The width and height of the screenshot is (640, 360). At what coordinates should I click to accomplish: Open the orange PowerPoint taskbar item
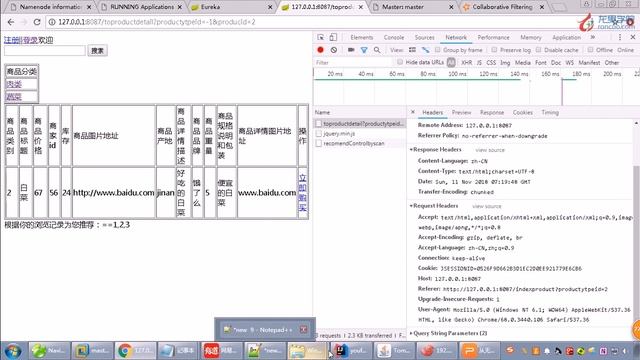(480, 351)
